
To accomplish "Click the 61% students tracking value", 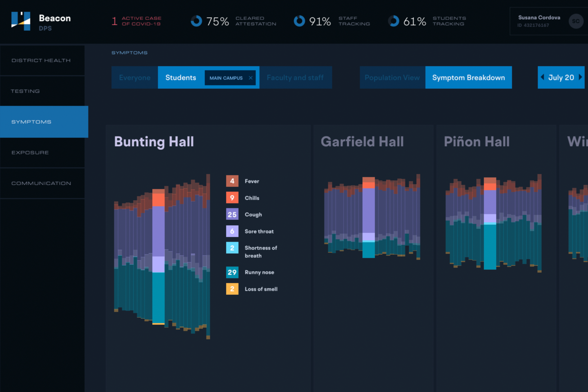I will [415, 22].
